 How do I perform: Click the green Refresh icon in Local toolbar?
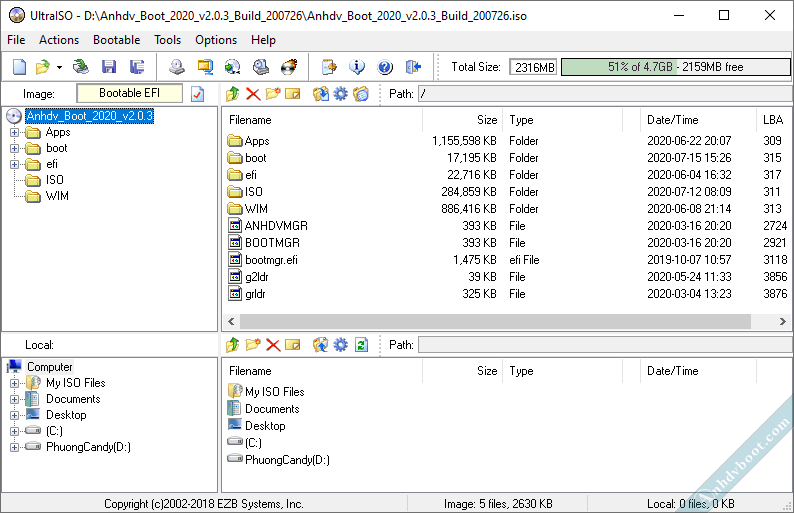click(x=361, y=345)
